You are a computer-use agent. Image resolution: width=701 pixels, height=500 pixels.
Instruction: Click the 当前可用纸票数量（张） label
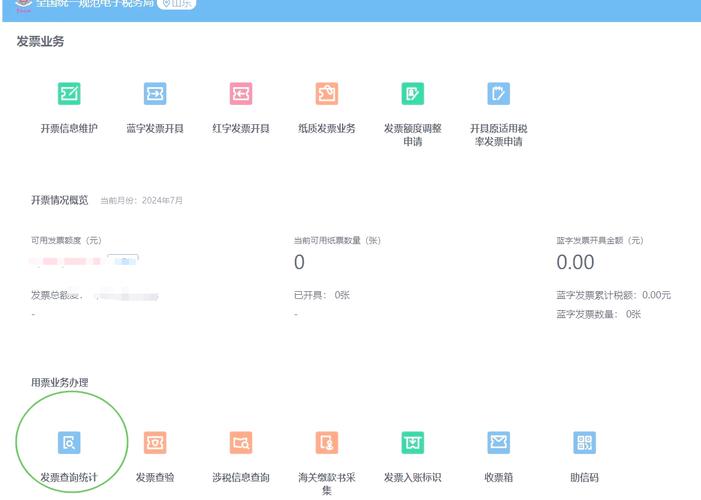[x=337, y=241]
